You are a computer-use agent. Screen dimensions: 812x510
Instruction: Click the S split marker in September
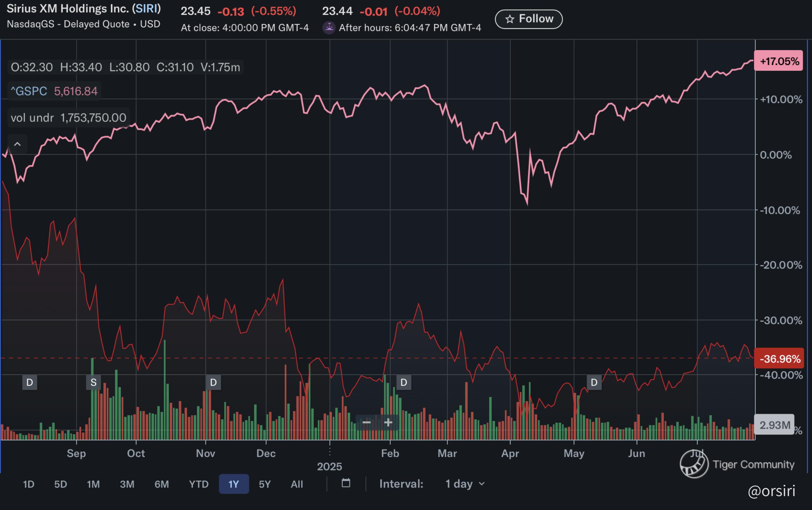94,383
